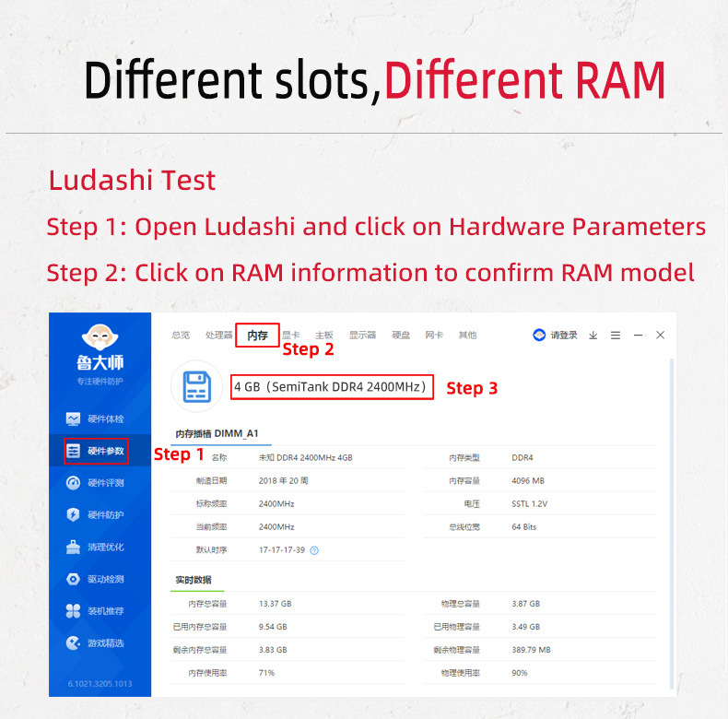Open 游戏精选 game picks sidebar item
This screenshot has width=728, height=719.
pos(95,643)
